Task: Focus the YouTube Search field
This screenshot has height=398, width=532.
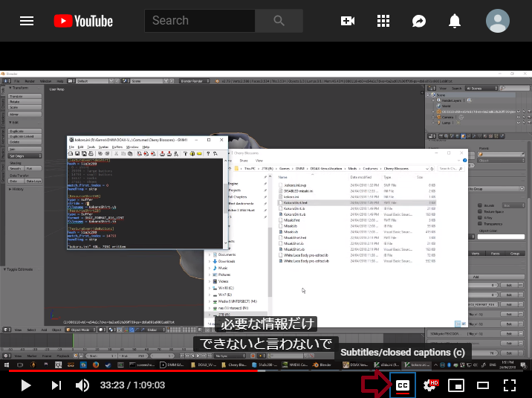Action: (x=200, y=21)
